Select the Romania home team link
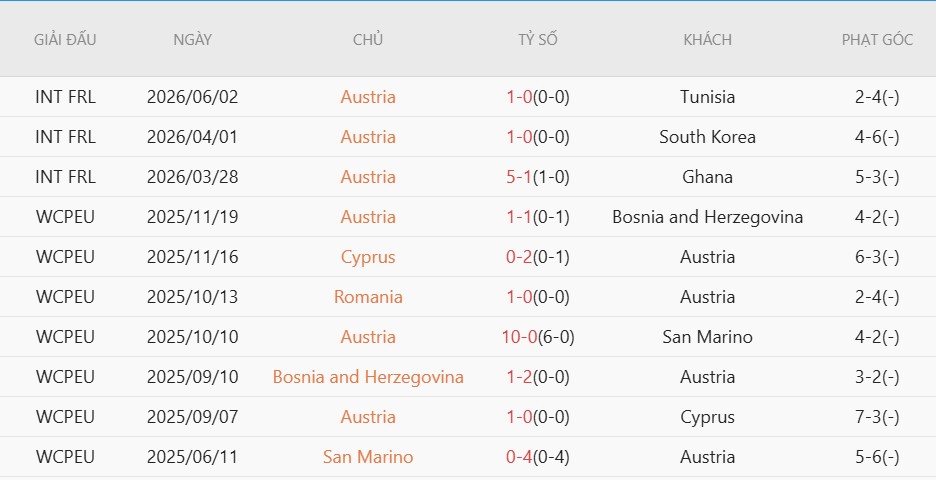The width and height of the screenshot is (936, 480). point(368,297)
